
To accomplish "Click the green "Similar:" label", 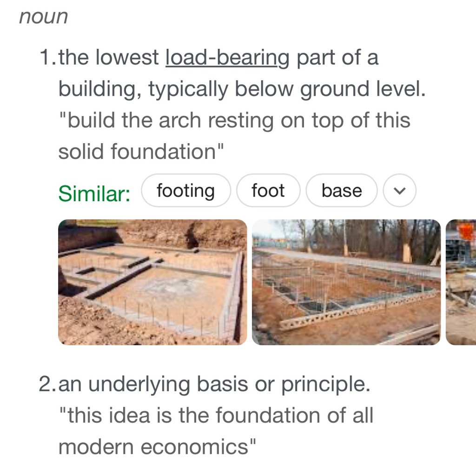I will [94, 193].
